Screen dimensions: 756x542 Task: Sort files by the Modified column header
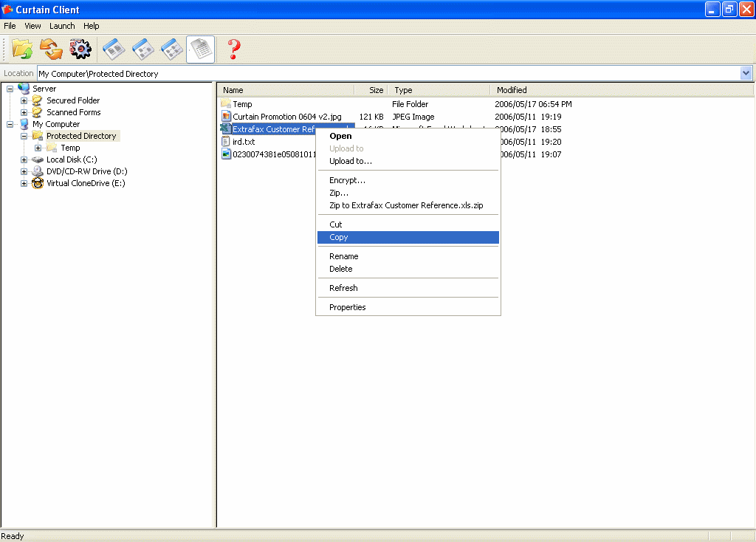(512, 90)
